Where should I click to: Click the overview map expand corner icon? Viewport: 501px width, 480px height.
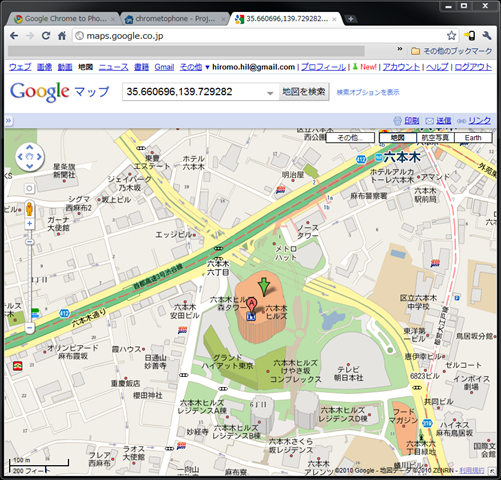pyautogui.click(x=492, y=471)
